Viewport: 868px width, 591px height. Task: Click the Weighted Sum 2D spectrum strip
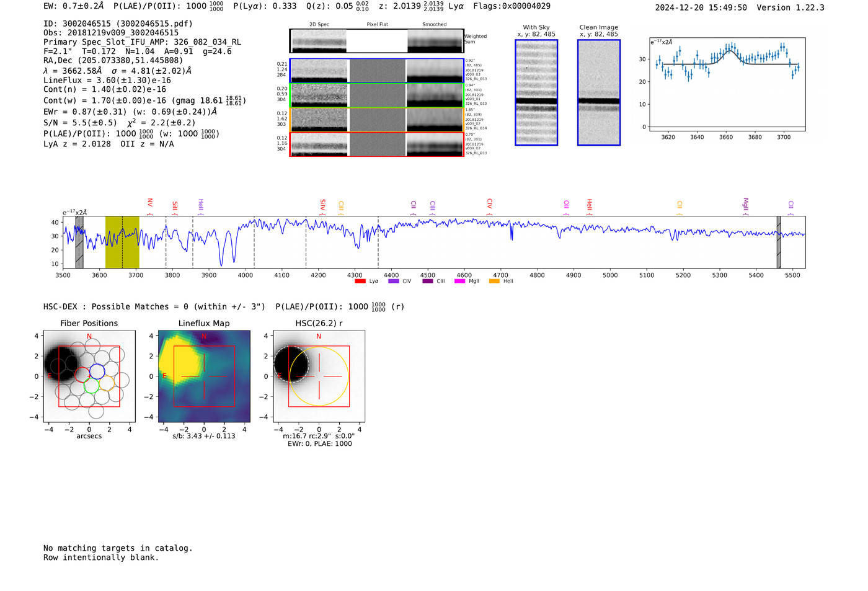click(x=376, y=41)
